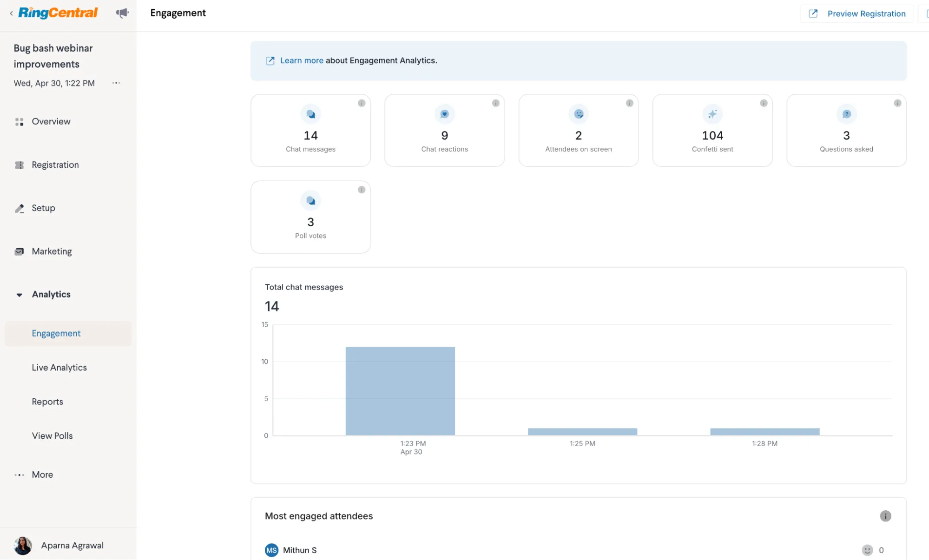The width and height of the screenshot is (929, 560).
Task: Collapse the Analytics section
Action: pos(20,295)
